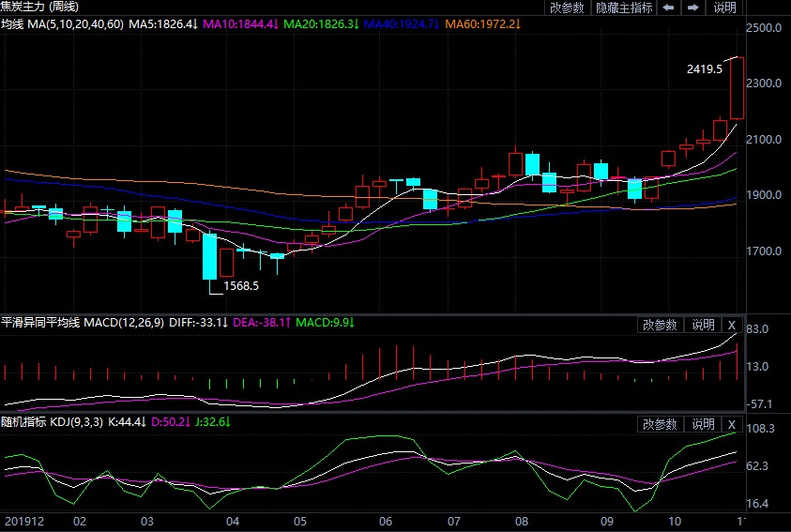791x532 pixels.
Task: Select the MA5 value label
Action: tap(163, 23)
